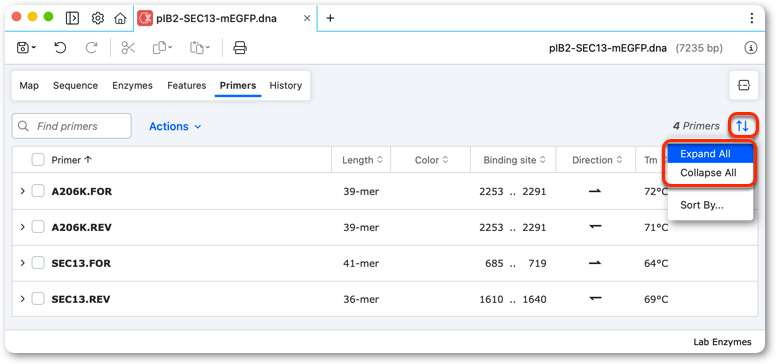Close the pIB2-SEC13-mEGFP.dna tab
The width and height of the screenshot is (776, 364).
(307, 18)
